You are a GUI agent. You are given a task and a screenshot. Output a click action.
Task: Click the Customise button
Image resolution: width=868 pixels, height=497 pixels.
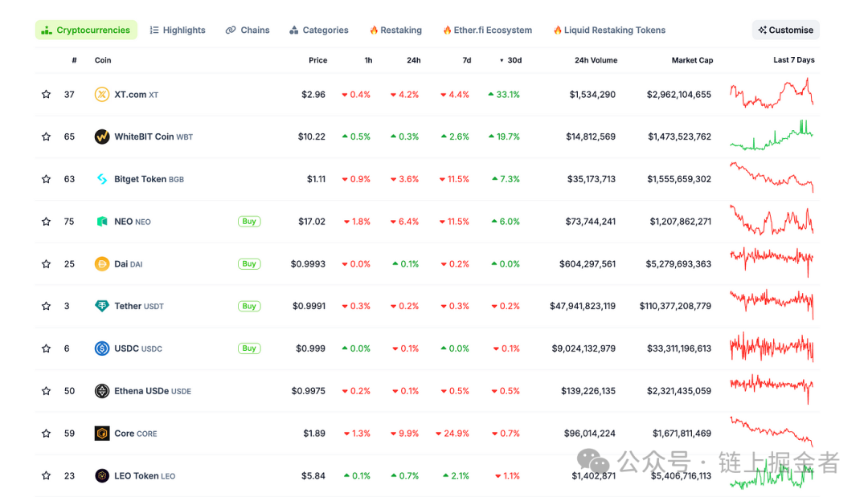pos(785,30)
